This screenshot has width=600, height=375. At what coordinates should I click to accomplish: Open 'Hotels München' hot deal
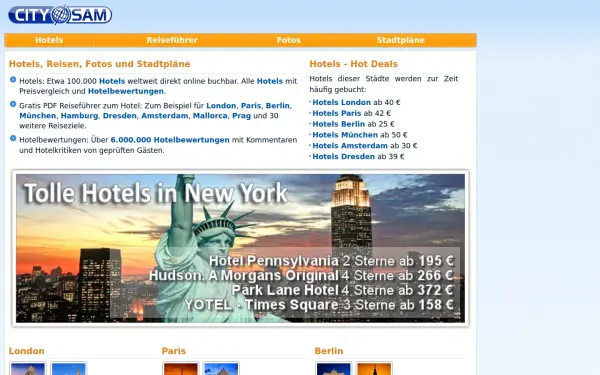tap(345, 135)
